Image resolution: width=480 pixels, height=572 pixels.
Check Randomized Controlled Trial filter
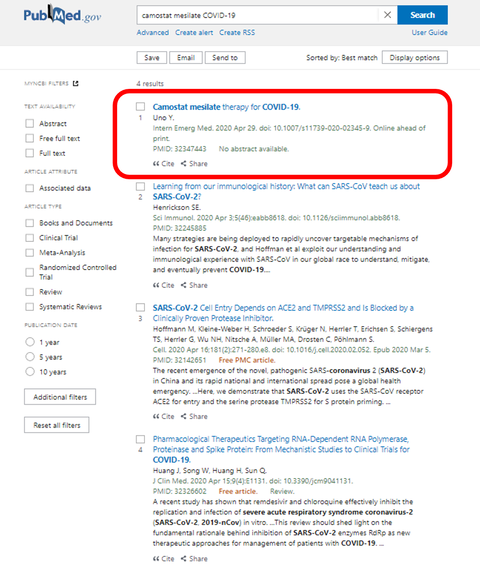click(30, 272)
